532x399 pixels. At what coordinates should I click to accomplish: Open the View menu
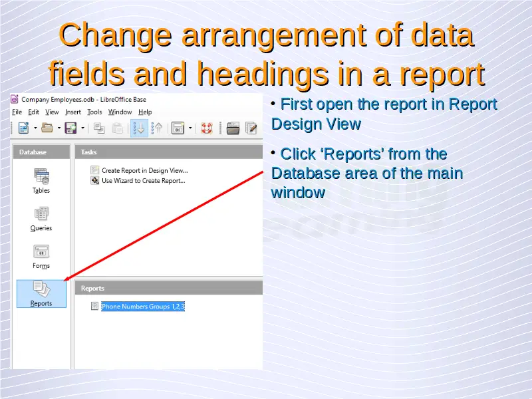pos(52,112)
